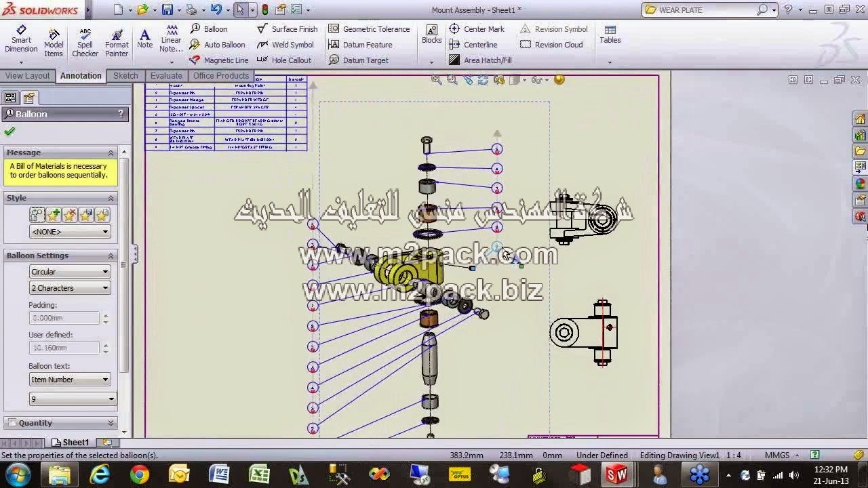Viewport: 868px width, 488px height.
Task: Launch Google Chrome from taskbar
Action: click(140, 474)
